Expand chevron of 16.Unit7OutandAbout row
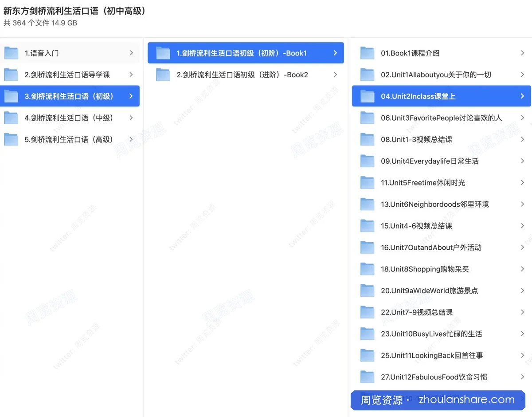 click(x=523, y=248)
